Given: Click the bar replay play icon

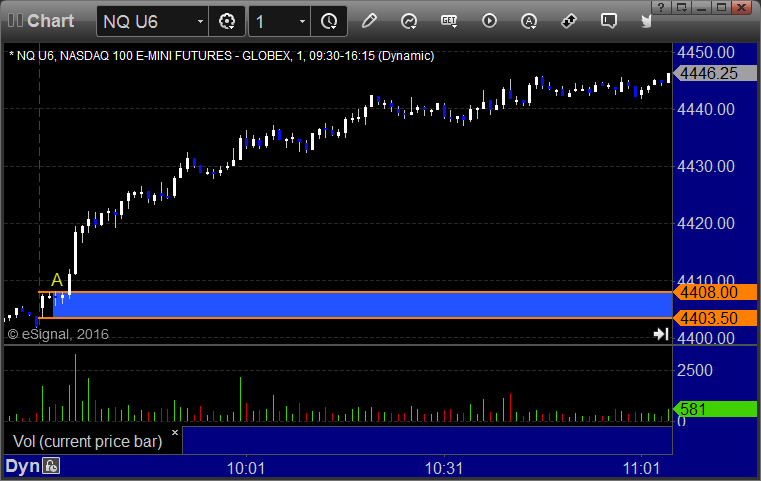Looking at the screenshot, I should point(489,21).
